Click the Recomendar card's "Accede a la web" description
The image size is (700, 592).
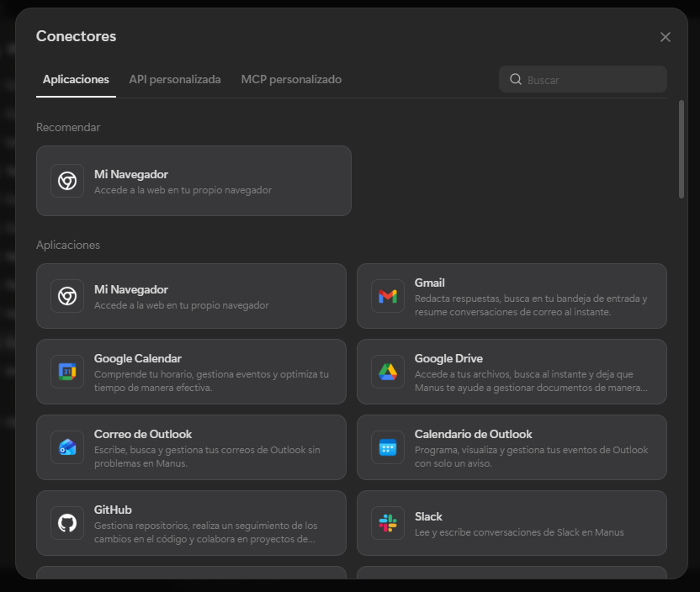click(x=183, y=190)
